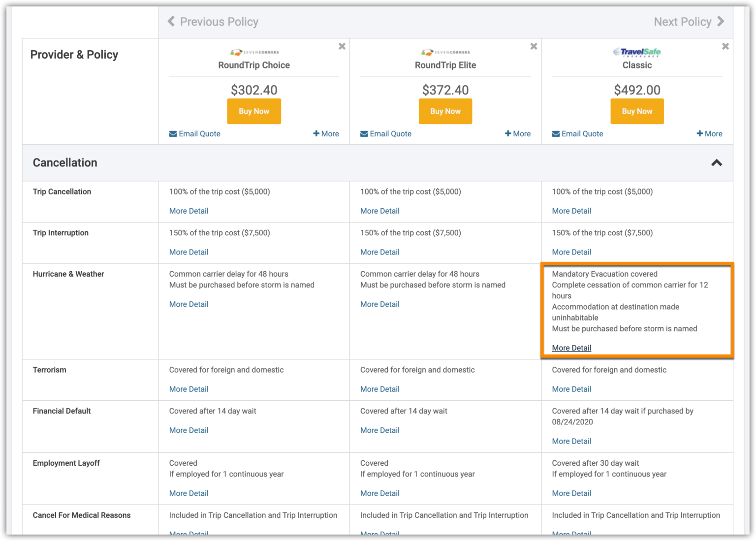
Task: Buy the RoundTrip Elite policy now
Action: click(x=445, y=111)
